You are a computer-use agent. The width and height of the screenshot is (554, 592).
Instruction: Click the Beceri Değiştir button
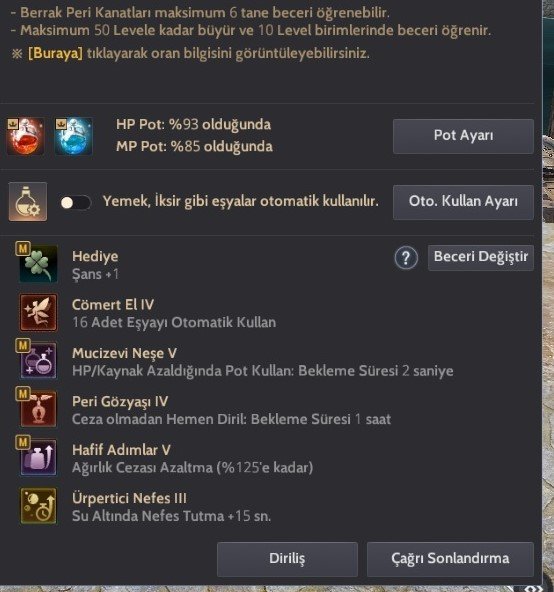point(481,257)
